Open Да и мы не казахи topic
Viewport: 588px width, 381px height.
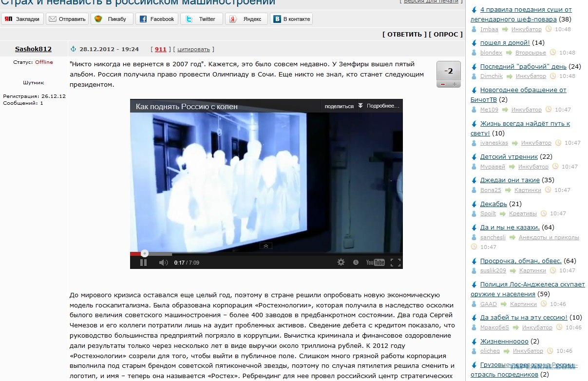(510, 227)
